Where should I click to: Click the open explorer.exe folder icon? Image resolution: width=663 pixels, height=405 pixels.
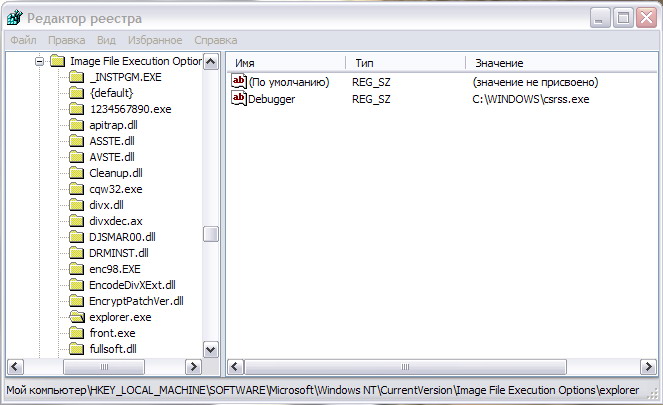click(x=77, y=317)
